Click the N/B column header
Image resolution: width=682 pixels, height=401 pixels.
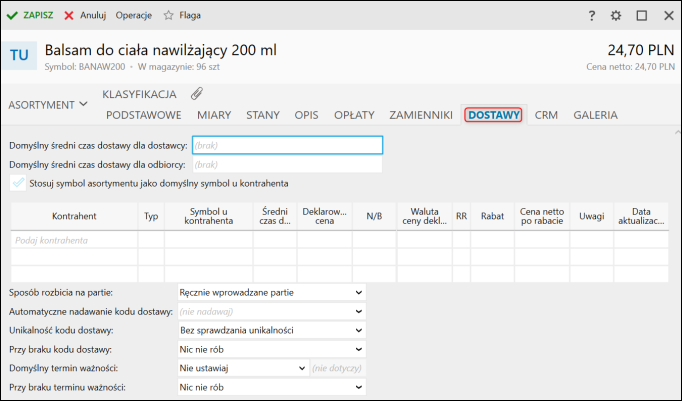[x=374, y=216]
